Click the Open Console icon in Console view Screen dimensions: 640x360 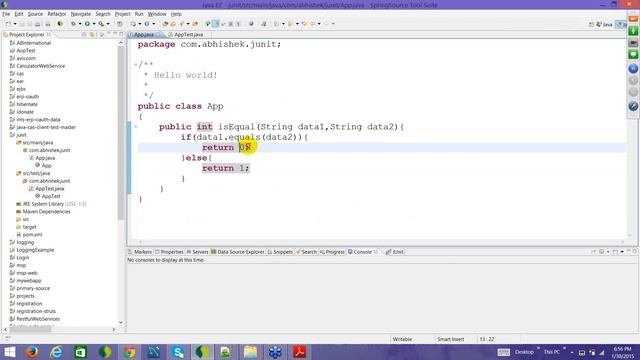tap(616, 252)
